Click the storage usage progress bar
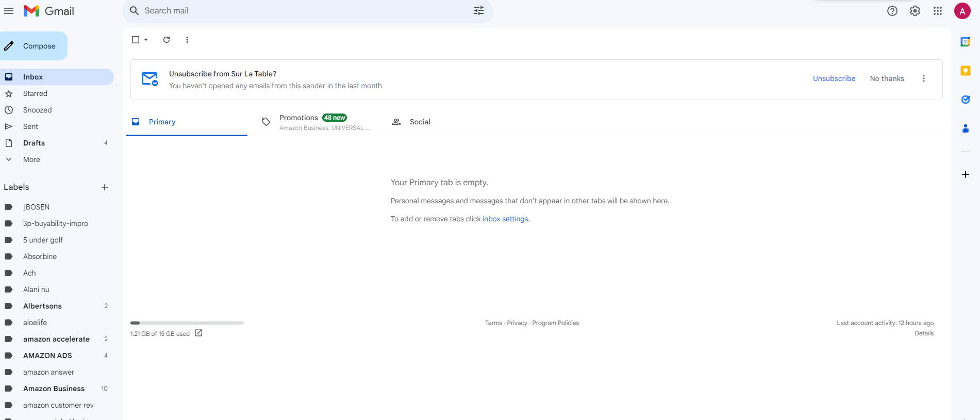Image resolution: width=980 pixels, height=420 pixels. tap(187, 323)
